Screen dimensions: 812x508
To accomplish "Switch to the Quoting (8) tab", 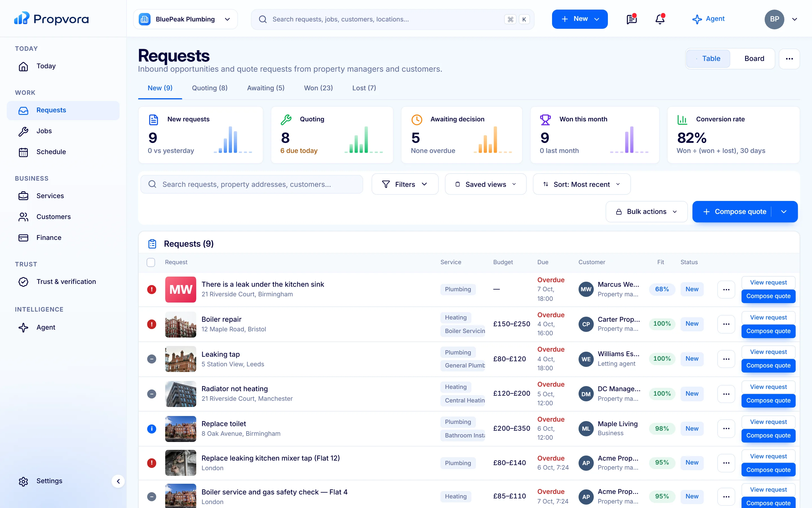I will tap(210, 88).
